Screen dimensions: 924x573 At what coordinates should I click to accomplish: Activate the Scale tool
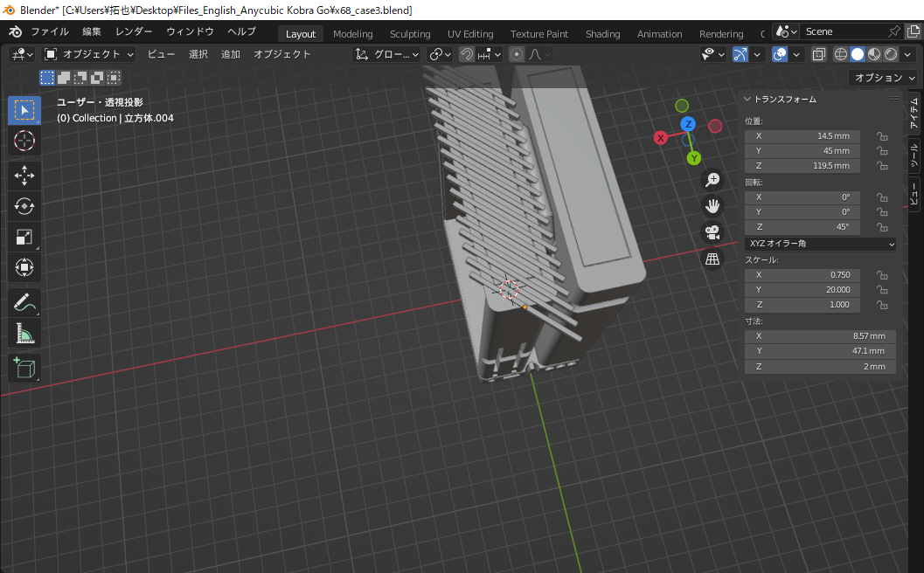click(24, 237)
